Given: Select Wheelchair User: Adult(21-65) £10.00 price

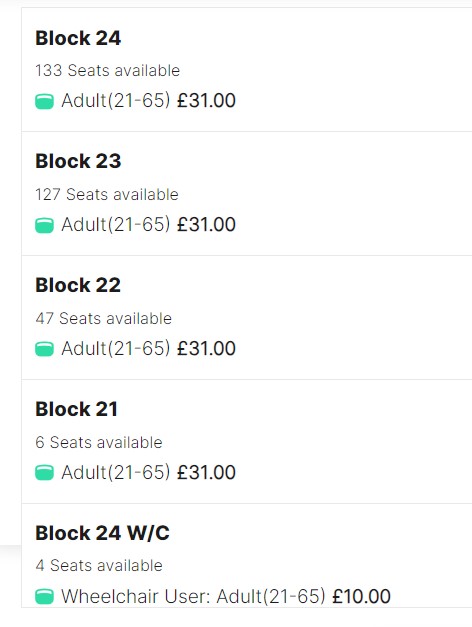Looking at the screenshot, I should click(x=226, y=596).
